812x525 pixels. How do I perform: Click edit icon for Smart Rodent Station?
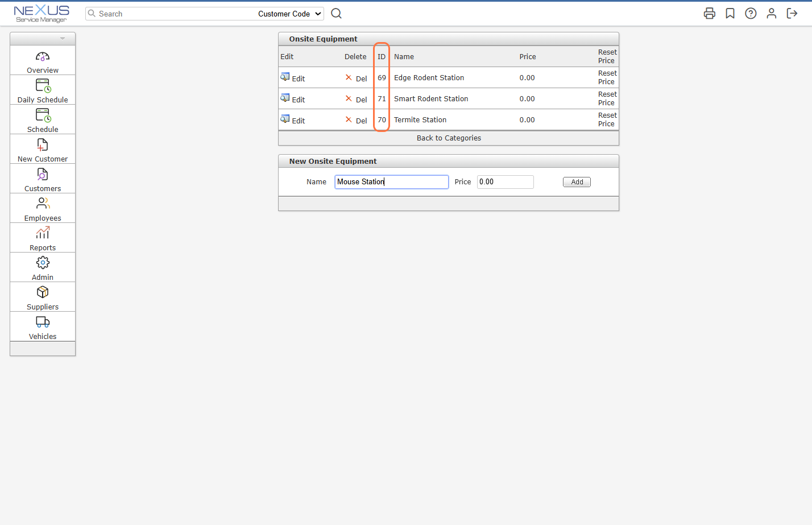[285, 98]
